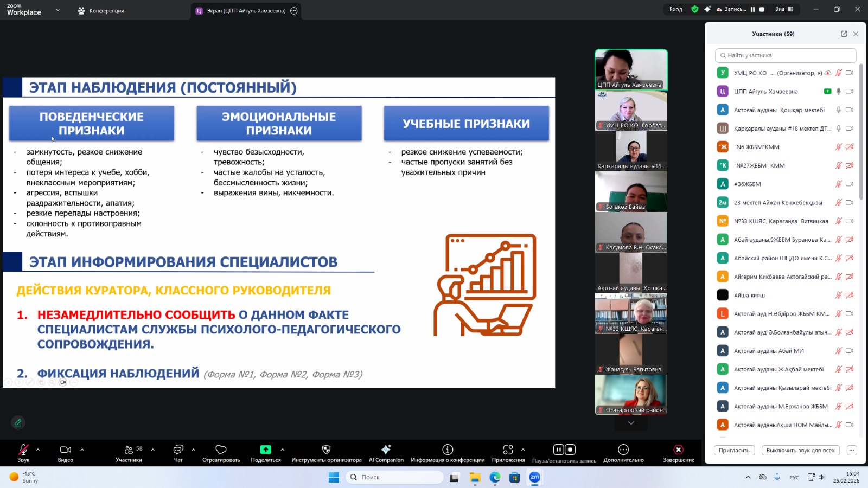The height and width of the screenshot is (488, 868).
Task: Click the green Share screen icon
Action: coord(265,450)
